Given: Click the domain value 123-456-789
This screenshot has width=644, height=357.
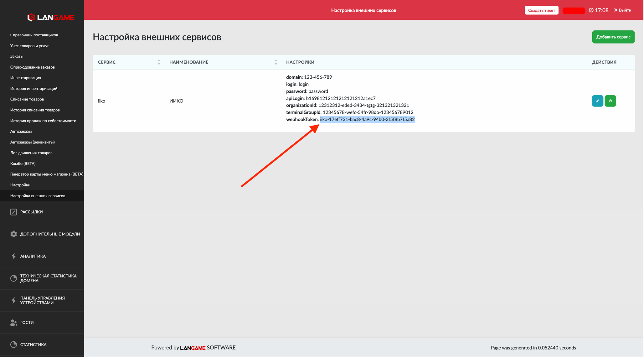Looking at the screenshot, I should click(318, 77).
